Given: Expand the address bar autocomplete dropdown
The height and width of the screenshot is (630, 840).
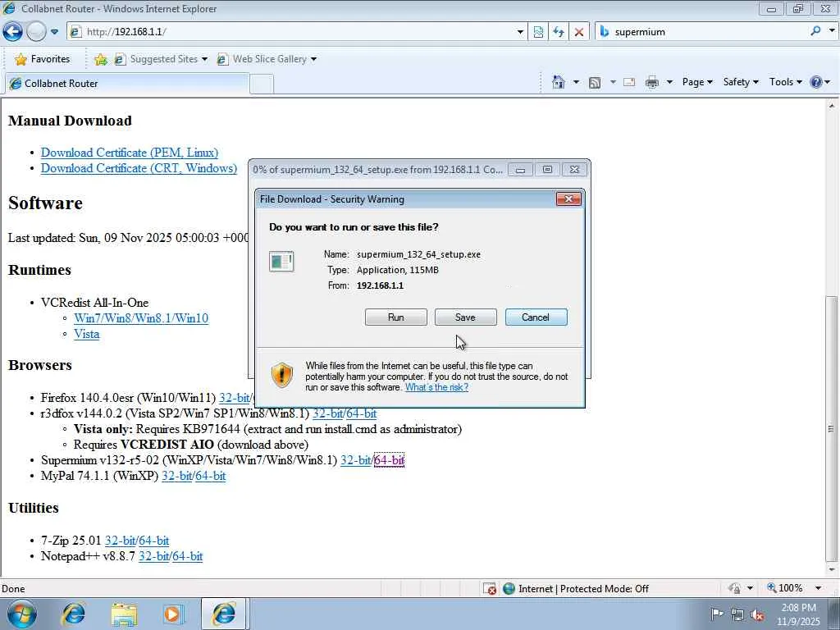Looking at the screenshot, I should coord(520,32).
